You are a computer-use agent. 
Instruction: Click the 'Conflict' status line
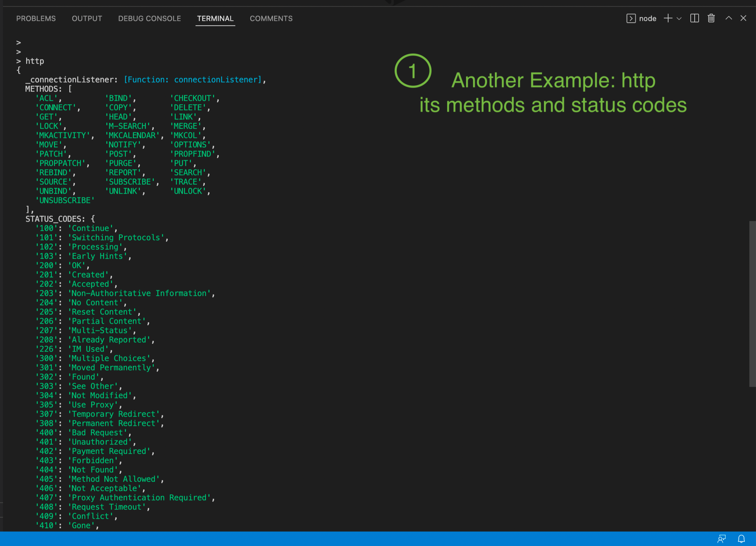(x=76, y=516)
